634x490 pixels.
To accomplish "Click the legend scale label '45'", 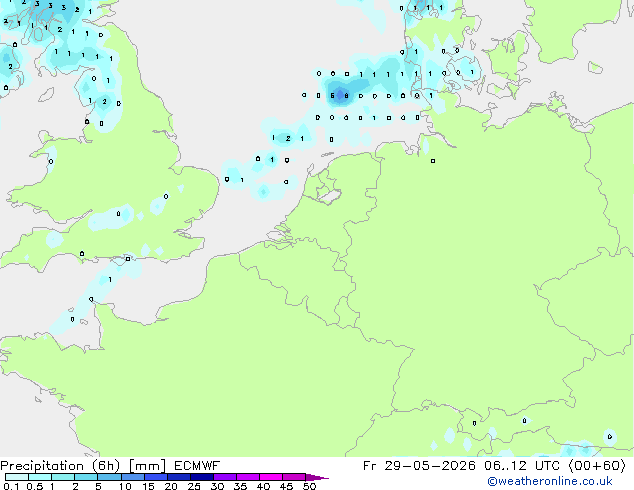I will [x=286, y=486].
